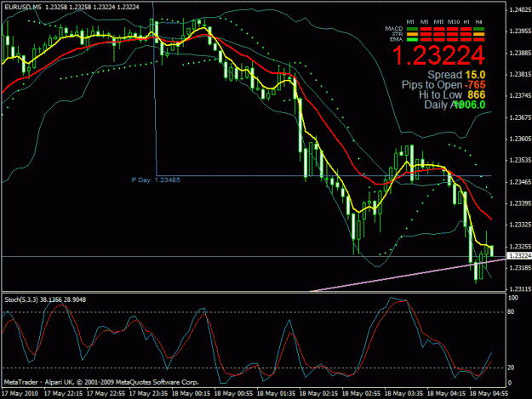Click the Stochastic 80 level label
This screenshot has height=399, width=532.
coord(512,312)
